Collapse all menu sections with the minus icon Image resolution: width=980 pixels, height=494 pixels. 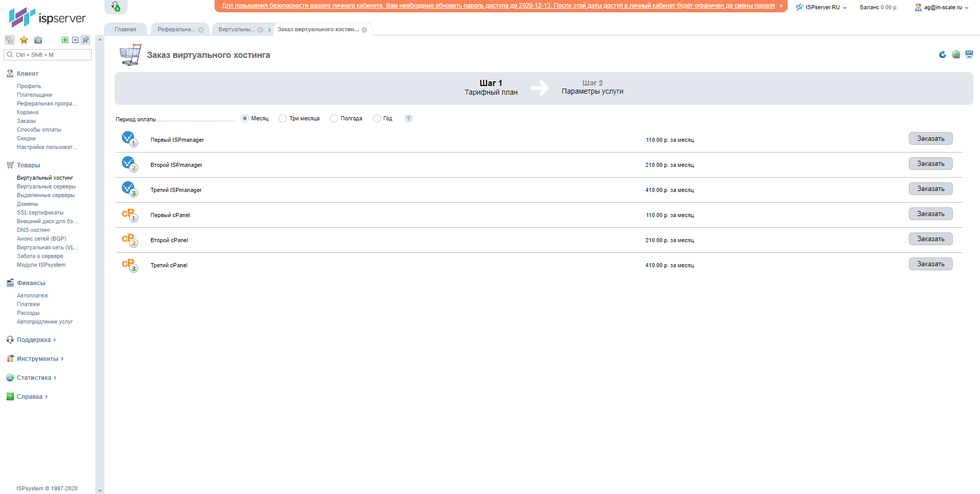pos(75,40)
